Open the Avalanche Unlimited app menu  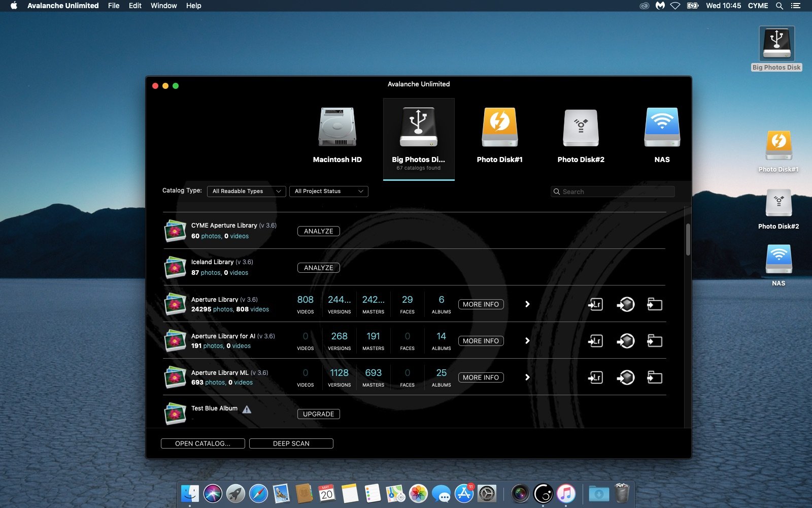click(63, 6)
